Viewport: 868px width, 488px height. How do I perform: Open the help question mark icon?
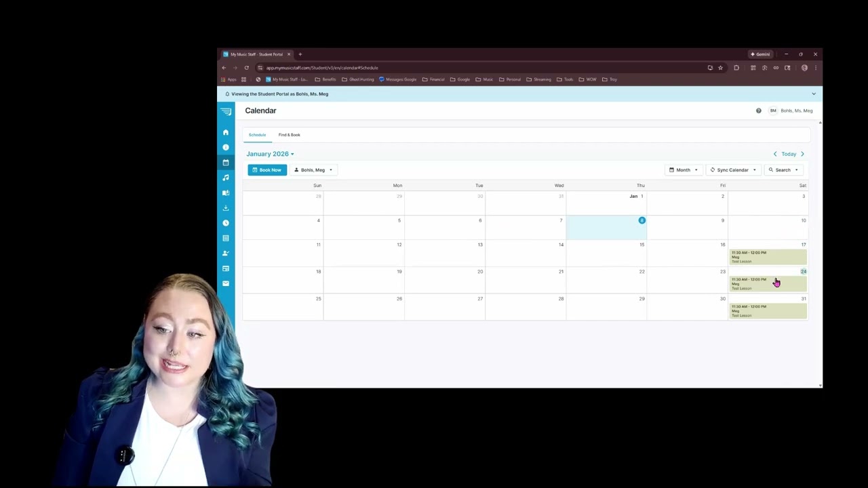758,110
